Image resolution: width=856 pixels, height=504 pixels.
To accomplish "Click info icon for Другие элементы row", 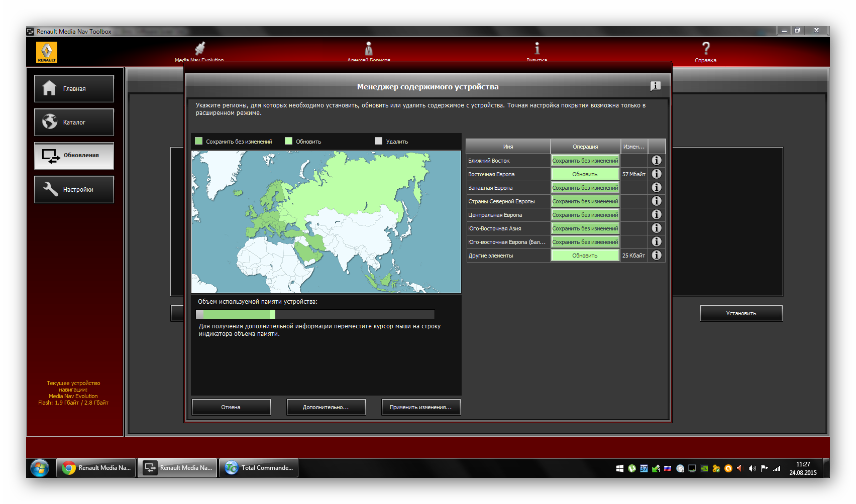I will [656, 256].
